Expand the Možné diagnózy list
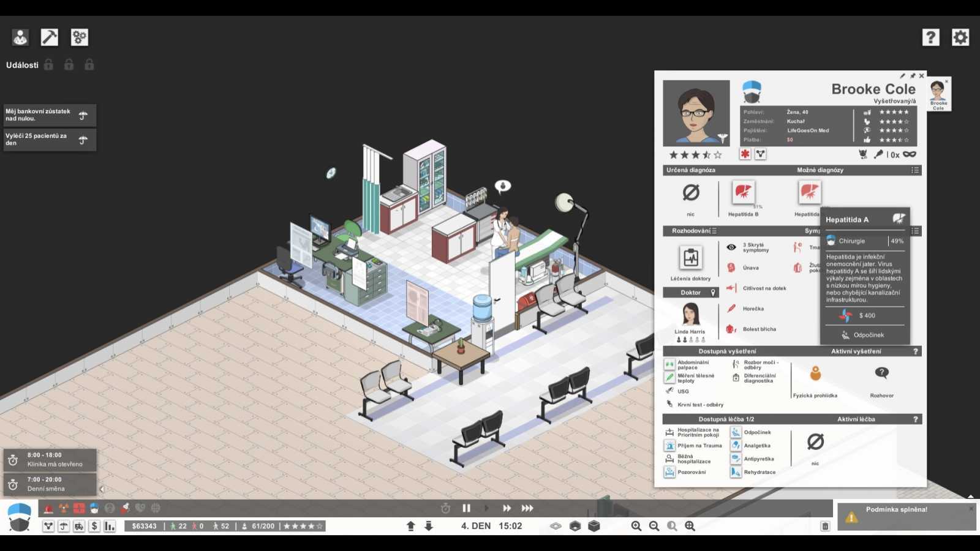The image size is (980, 551). (914, 170)
